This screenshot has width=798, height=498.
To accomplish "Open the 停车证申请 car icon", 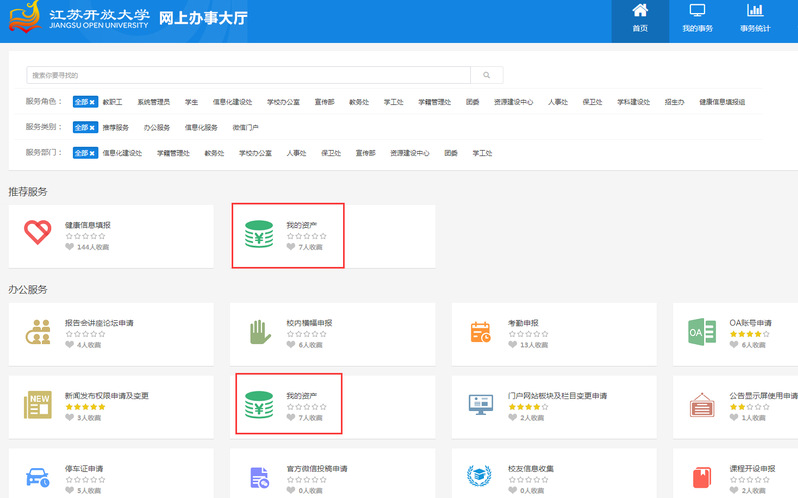I will [38, 476].
